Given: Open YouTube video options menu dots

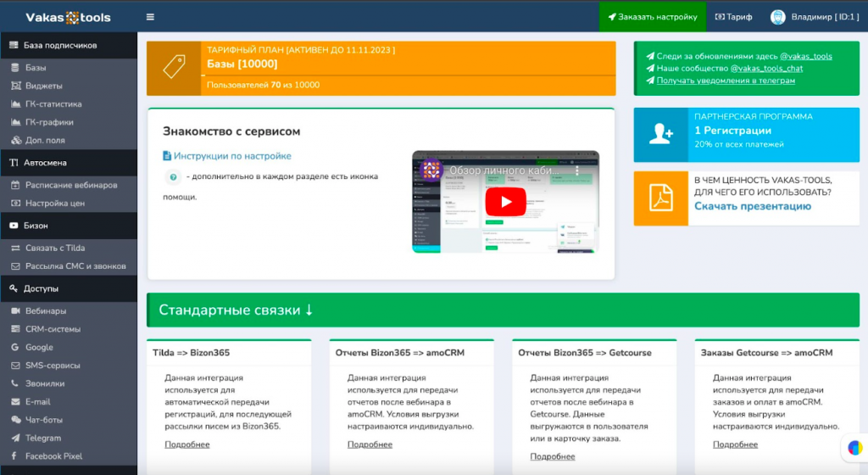Looking at the screenshot, I should (x=576, y=170).
